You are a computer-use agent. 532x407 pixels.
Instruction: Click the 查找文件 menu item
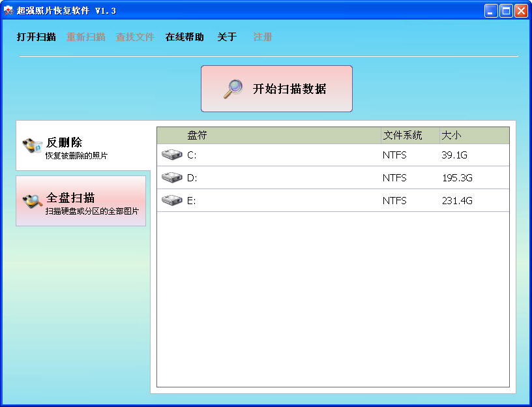[x=135, y=37]
